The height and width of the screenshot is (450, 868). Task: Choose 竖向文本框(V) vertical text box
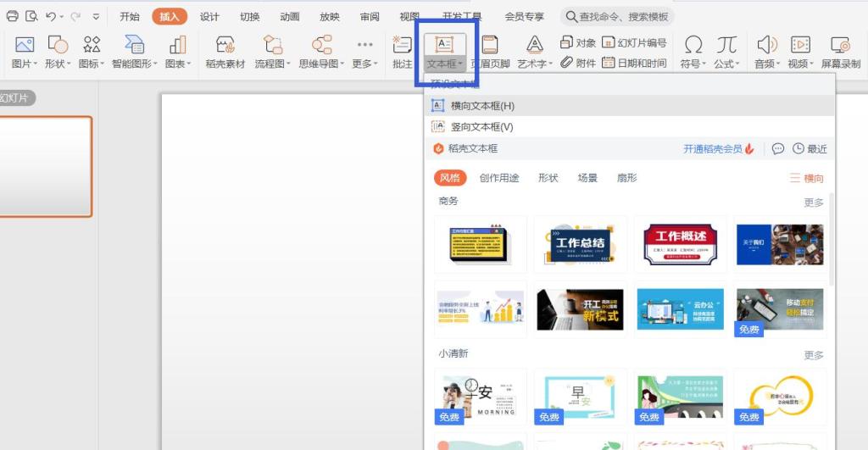tap(481, 127)
